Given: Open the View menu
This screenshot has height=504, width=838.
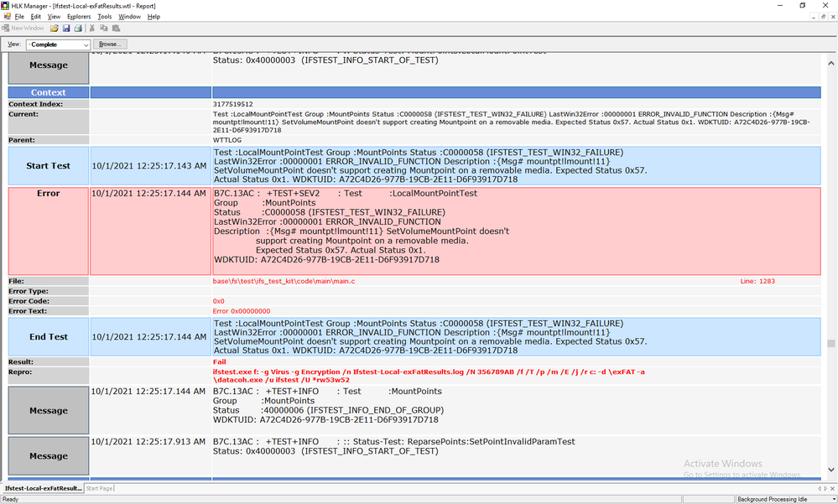Looking at the screenshot, I should pos(54,17).
